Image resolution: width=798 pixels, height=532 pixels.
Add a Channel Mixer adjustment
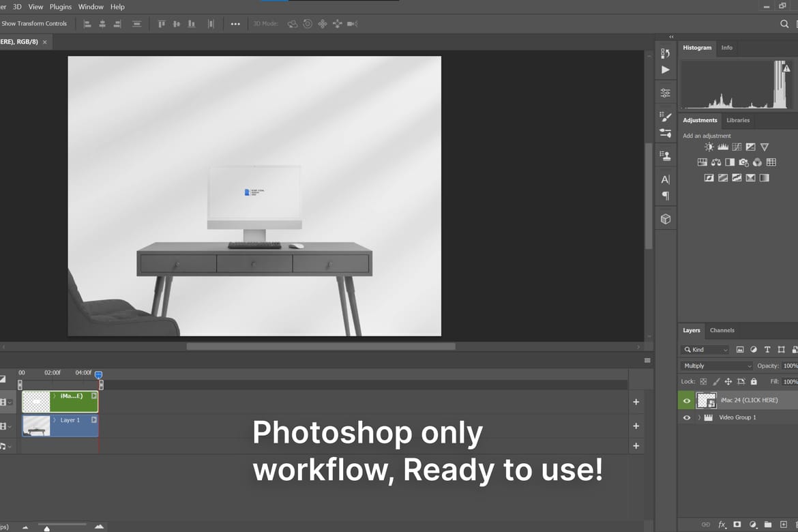pyautogui.click(x=757, y=162)
